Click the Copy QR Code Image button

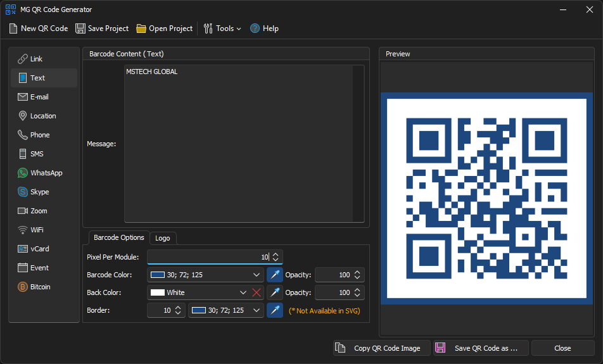click(381, 348)
